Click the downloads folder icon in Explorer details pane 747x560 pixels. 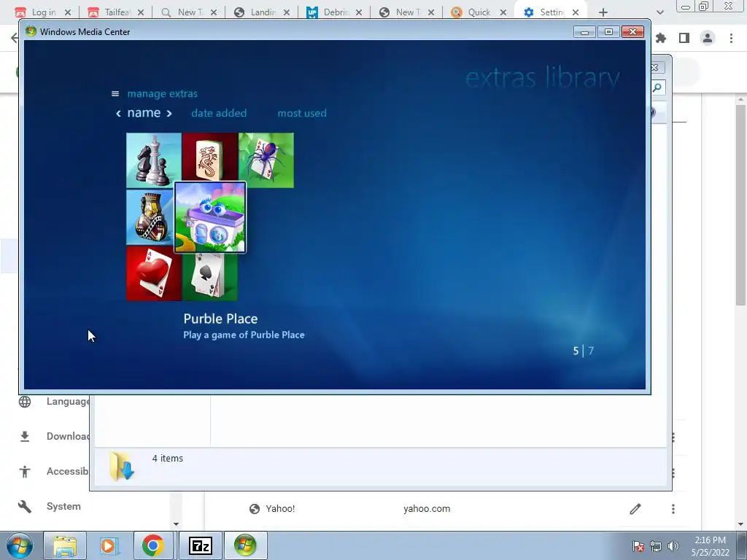122,466
